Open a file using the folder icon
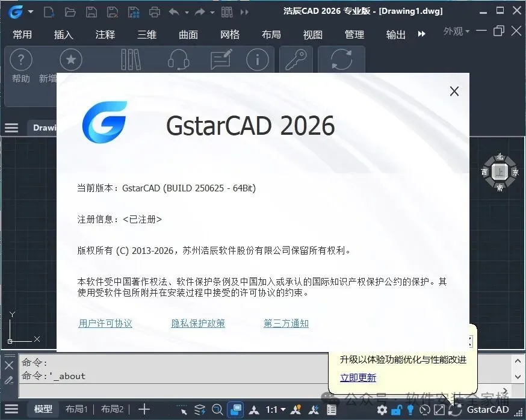526x420 pixels. click(x=70, y=13)
